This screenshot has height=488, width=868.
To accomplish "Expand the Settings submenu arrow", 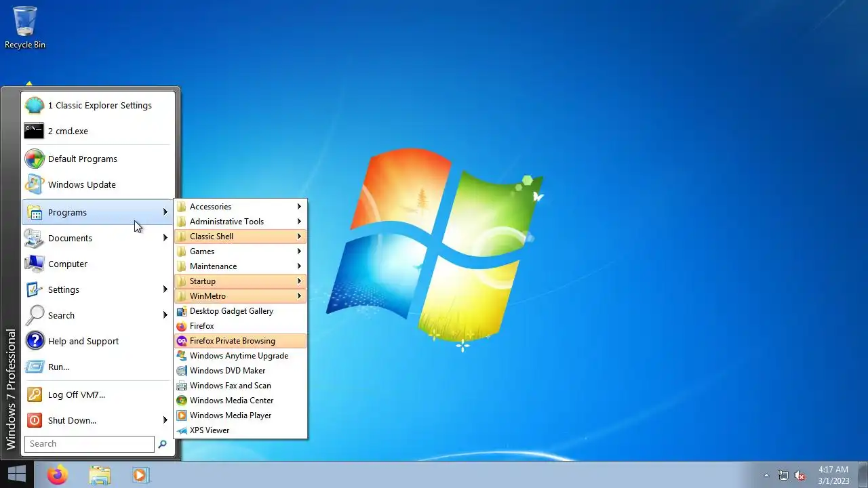I will pyautogui.click(x=165, y=289).
